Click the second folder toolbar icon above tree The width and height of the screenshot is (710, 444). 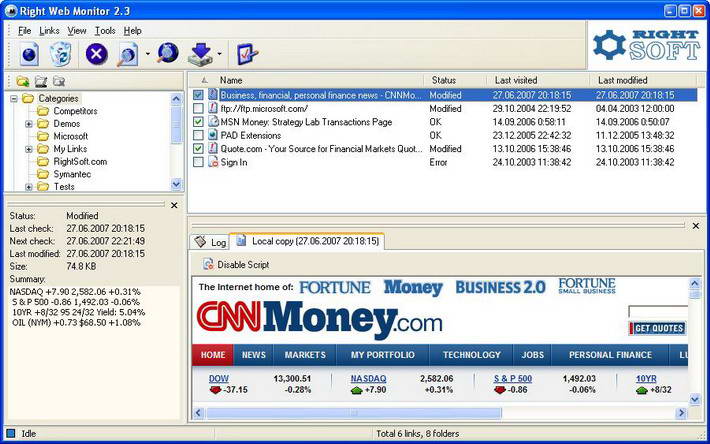(x=41, y=81)
